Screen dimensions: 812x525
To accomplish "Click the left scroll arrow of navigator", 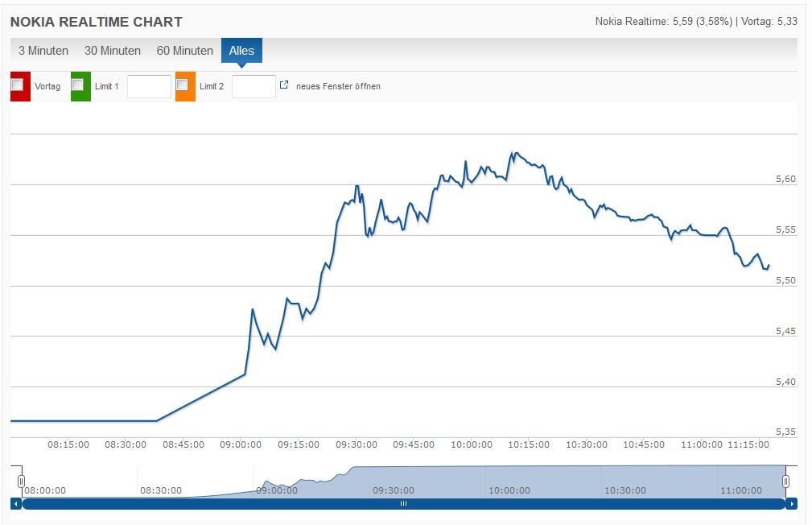I will (16, 504).
